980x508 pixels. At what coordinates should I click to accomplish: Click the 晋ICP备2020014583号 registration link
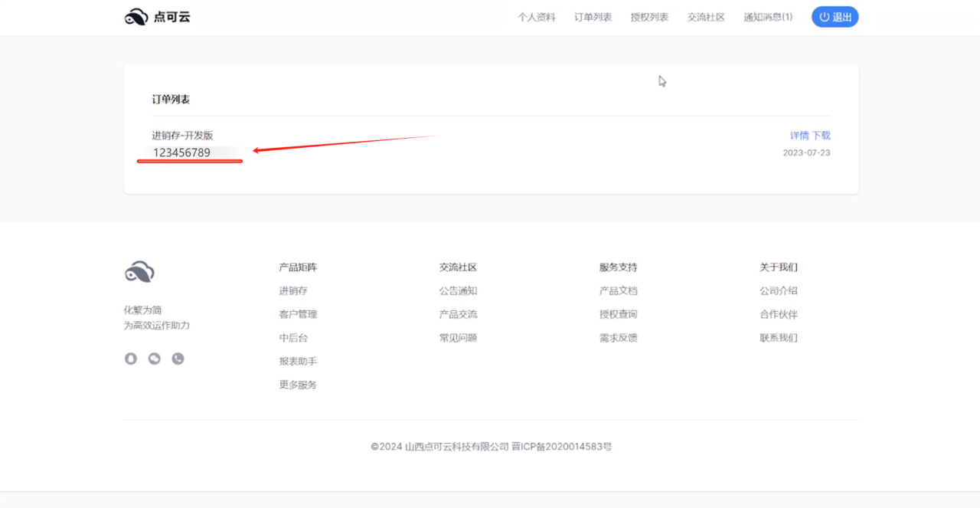tap(563, 447)
